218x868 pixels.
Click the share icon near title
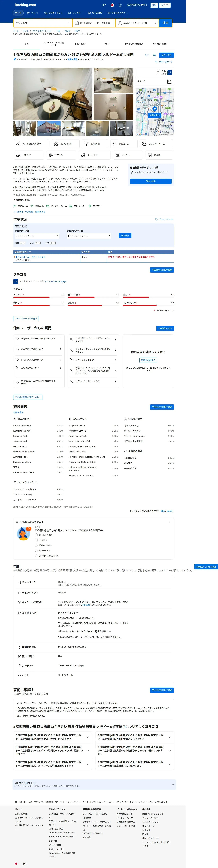pyautogui.click(x=154, y=55)
